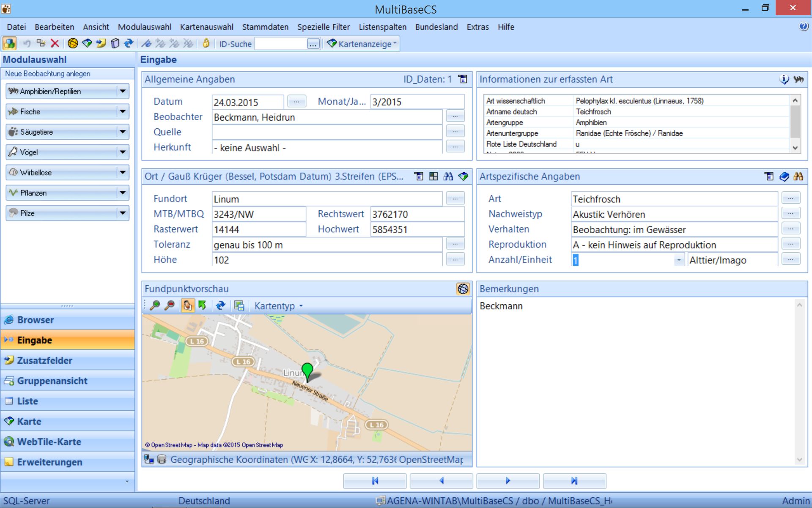Click the browse button next to Datum
812x508 pixels.
click(x=296, y=101)
